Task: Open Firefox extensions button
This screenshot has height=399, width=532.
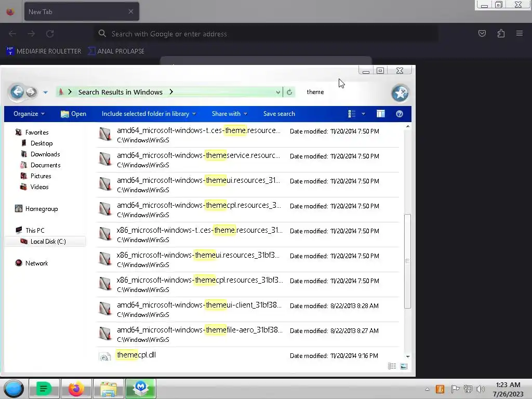Action: [501, 33]
